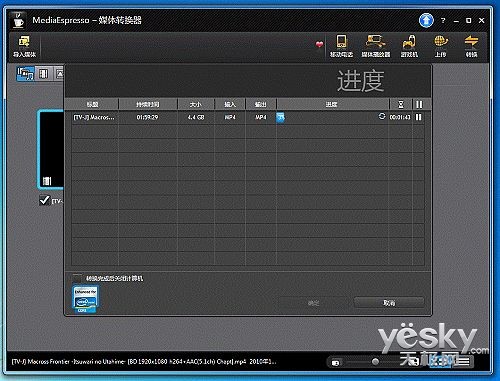500x381 pixels.
Task: Click the Size (大小) column header
Action: point(196,104)
